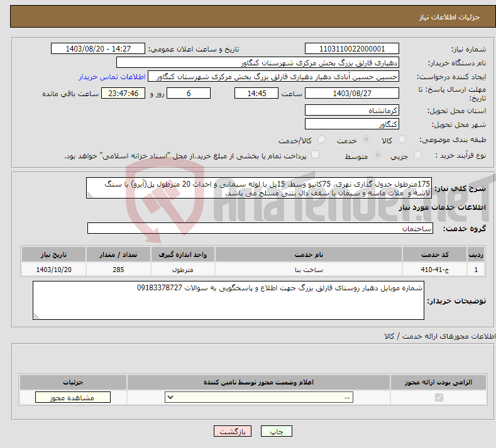Click the service group field ساختمان
The height and width of the screenshot is (448, 496).
pos(260,228)
